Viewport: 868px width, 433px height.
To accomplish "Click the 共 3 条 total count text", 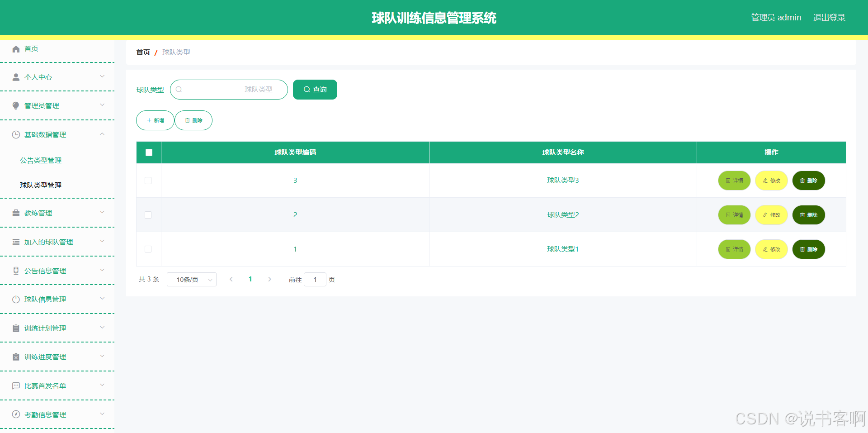I will point(149,280).
